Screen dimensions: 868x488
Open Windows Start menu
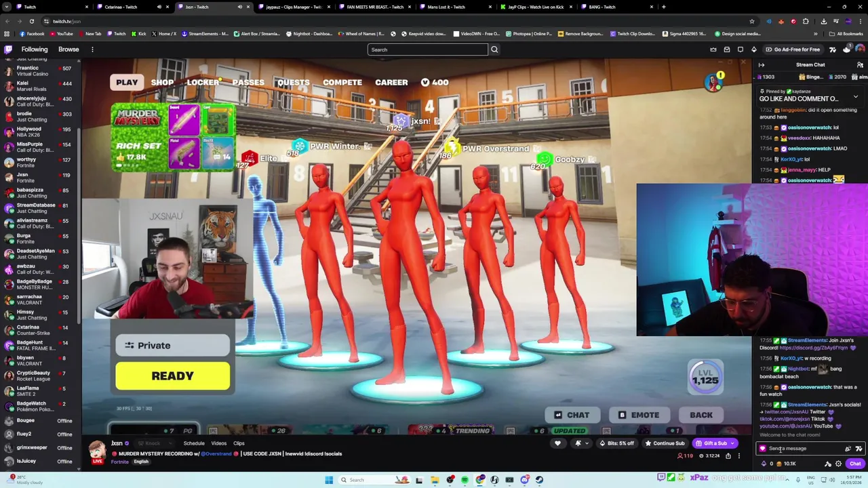tap(329, 480)
